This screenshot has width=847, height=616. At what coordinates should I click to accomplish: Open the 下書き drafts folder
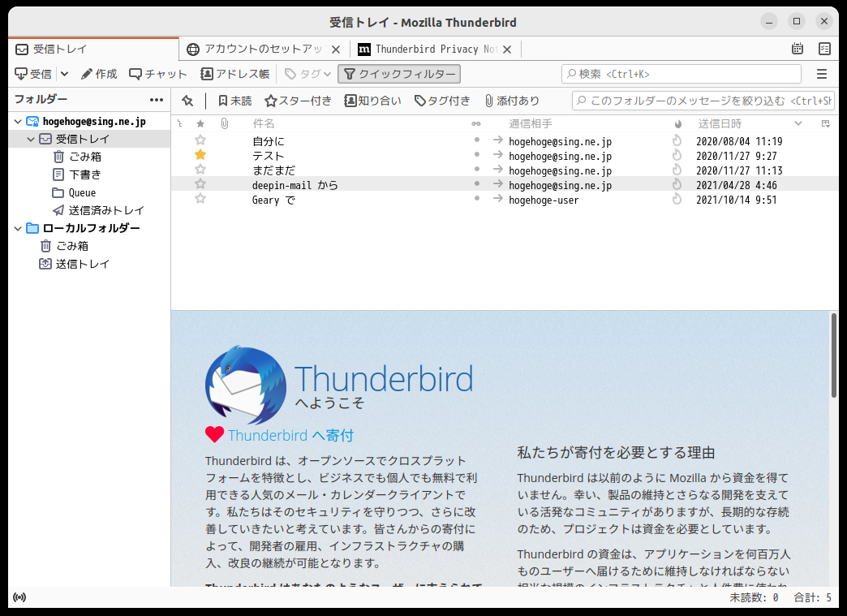pos(85,174)
